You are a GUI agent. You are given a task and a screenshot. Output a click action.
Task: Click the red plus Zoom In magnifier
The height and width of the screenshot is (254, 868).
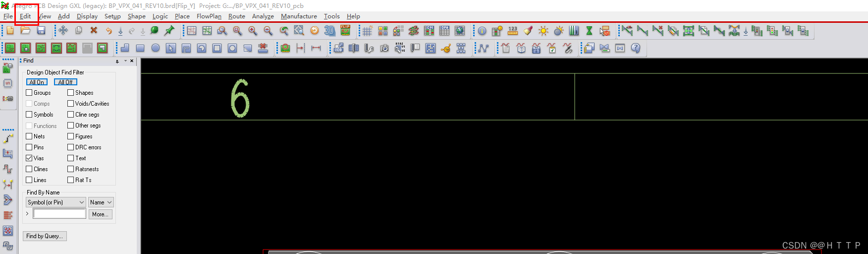pos(253,31)
